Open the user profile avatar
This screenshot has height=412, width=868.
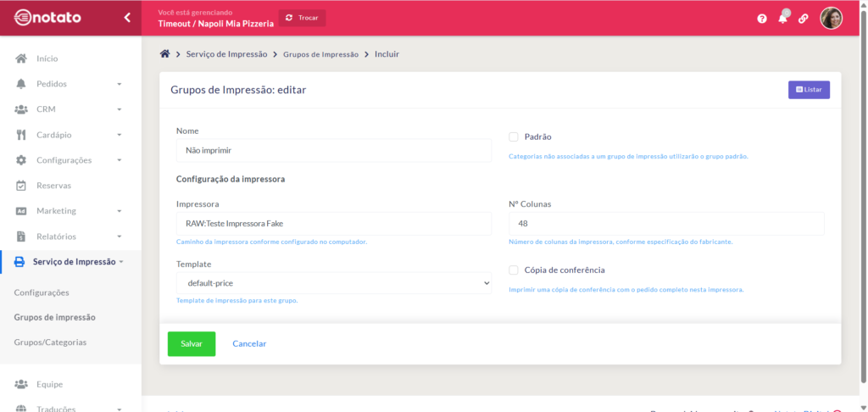coord(831,18)
